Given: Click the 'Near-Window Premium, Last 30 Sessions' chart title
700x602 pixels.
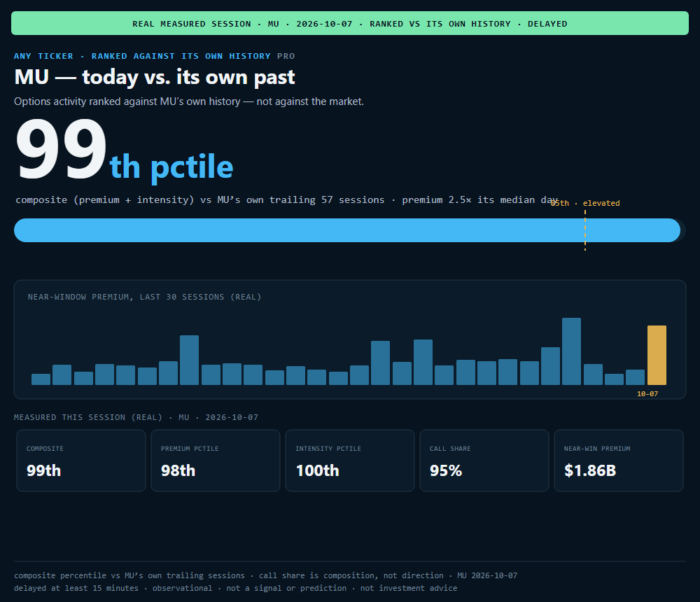Looking at the screenshot, I should click(x=145, y=297).
